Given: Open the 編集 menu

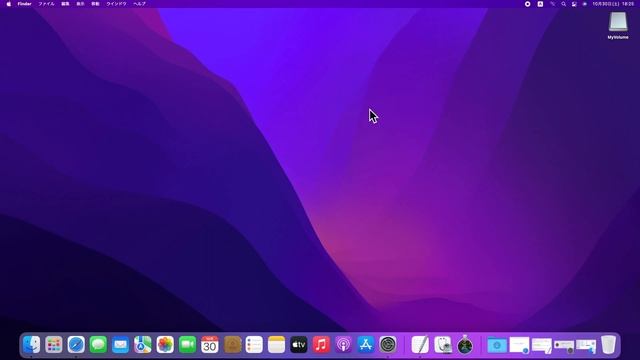Looking at the screenshot, I should [65, 4].
